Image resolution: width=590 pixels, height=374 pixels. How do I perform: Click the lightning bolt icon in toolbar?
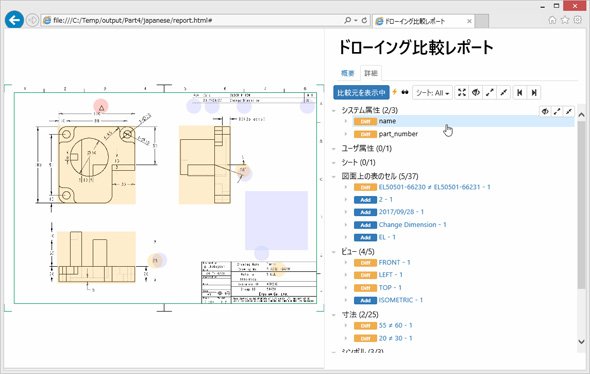click(395, 92)
